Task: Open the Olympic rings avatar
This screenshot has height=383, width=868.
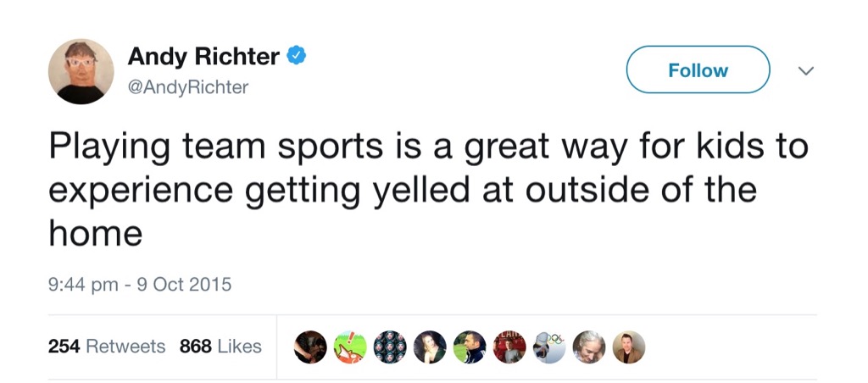Action: 549,347
